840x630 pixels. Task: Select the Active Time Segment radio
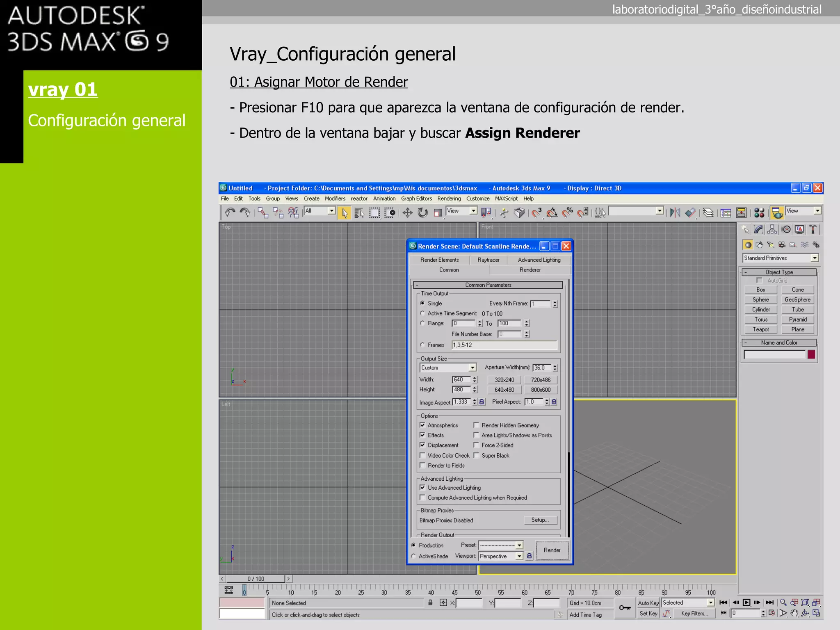pyautogui.click(x=422, y=313)
